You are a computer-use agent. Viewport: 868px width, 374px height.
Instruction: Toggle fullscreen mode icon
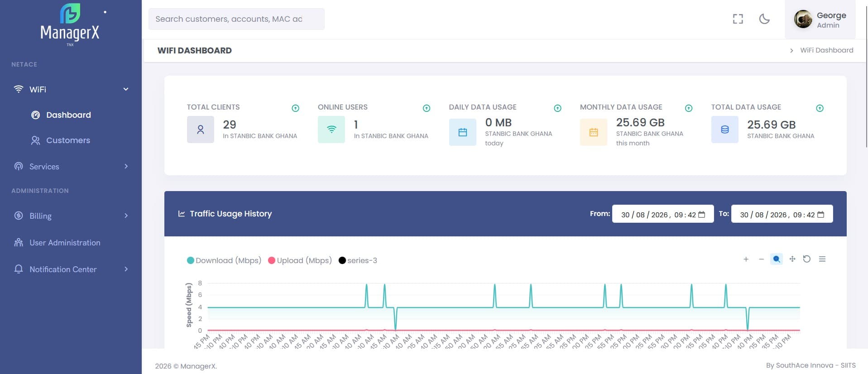738,19
